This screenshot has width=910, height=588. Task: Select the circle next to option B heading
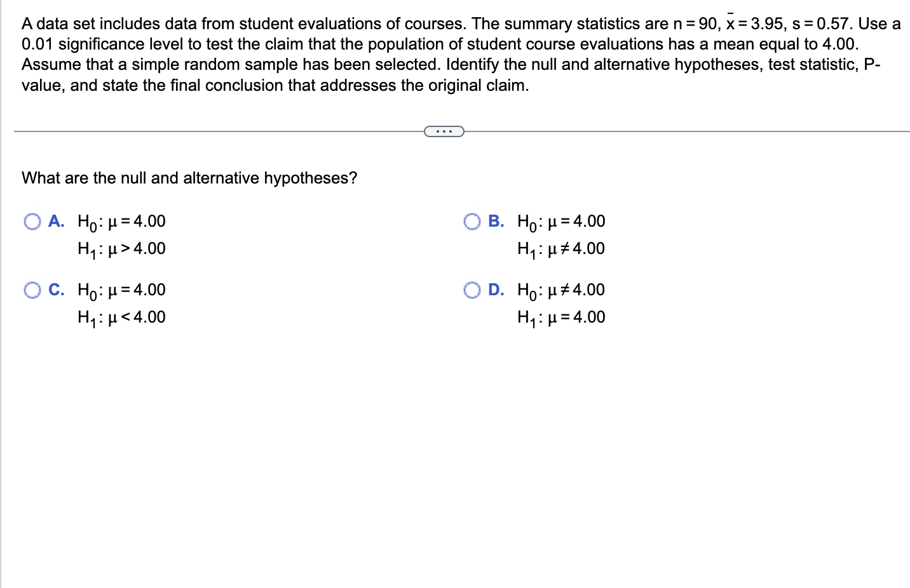[x=472, y=222]
